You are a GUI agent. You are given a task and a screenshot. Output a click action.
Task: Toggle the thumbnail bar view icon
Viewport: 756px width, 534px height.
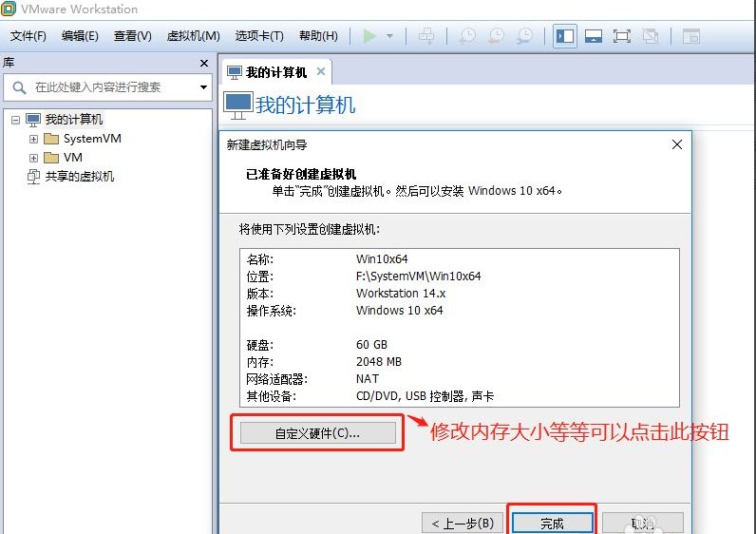[x=594, y=36]
